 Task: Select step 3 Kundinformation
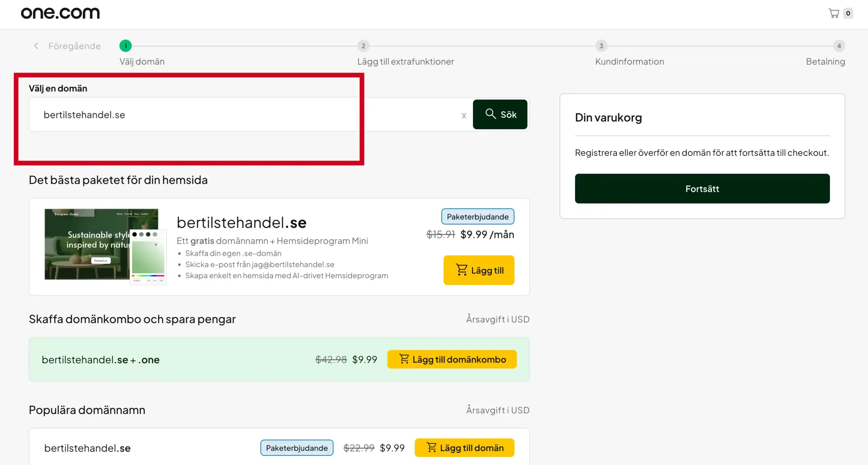601,46
